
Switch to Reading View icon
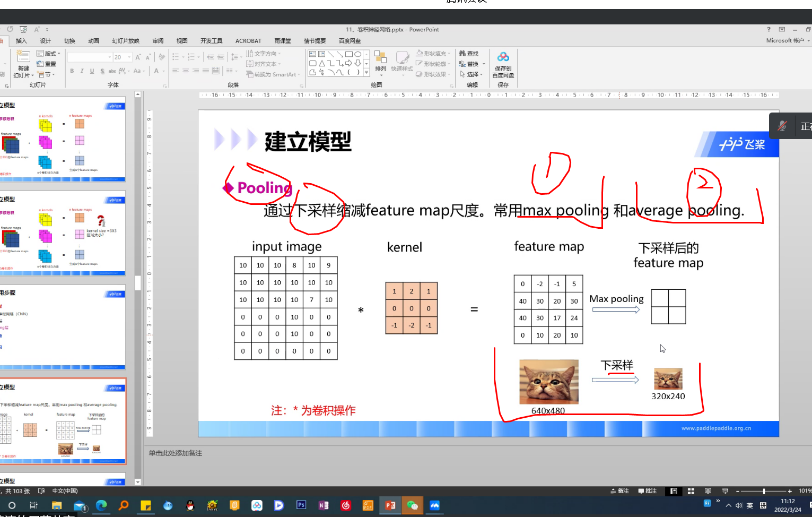[708, 491]
